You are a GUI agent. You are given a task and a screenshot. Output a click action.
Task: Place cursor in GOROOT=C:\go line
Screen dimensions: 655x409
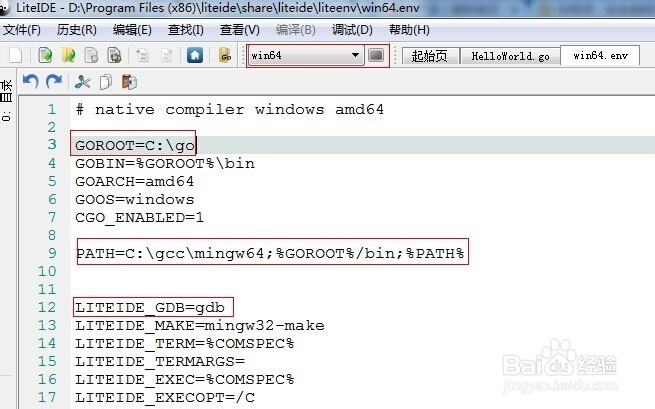click(x=135, y=145)
